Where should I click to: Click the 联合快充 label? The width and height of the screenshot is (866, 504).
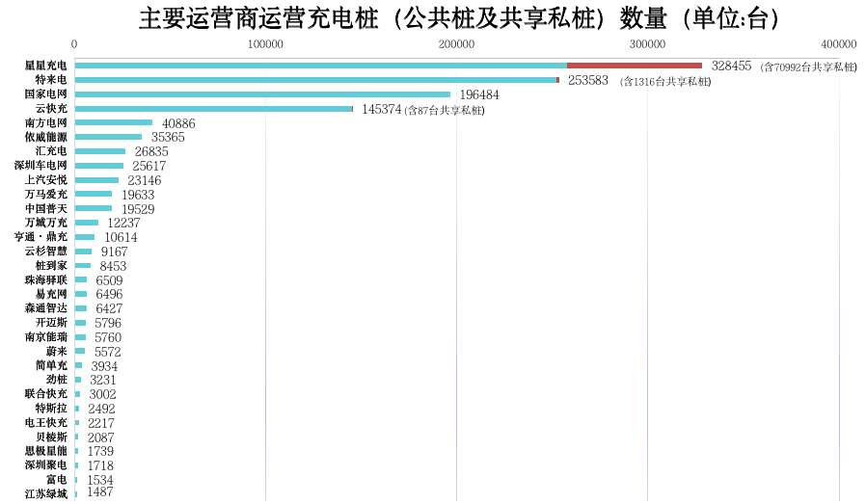tap(46, 393)
